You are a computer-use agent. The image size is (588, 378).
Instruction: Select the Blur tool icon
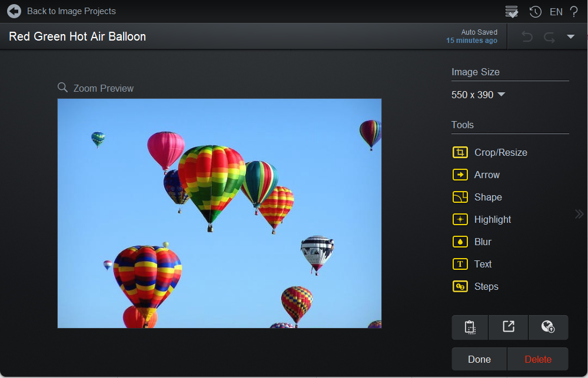[x=460, y=242]
